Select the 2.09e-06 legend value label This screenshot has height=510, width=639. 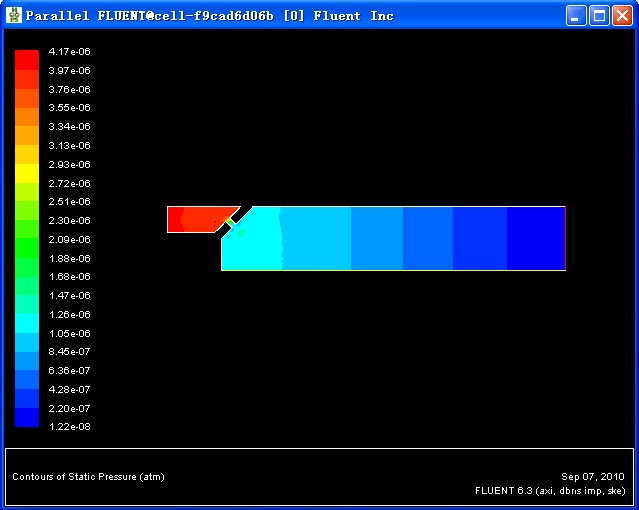[69, 239]
